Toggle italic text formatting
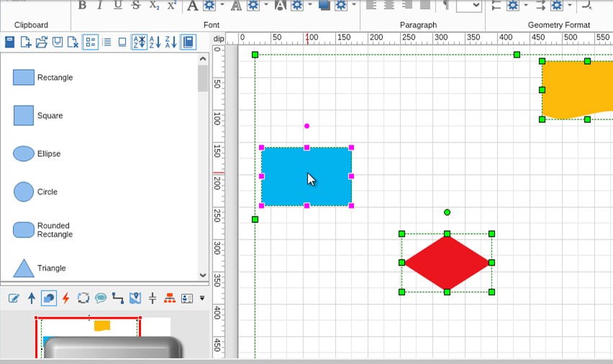 pyautogui.click(x=99, y=6)
